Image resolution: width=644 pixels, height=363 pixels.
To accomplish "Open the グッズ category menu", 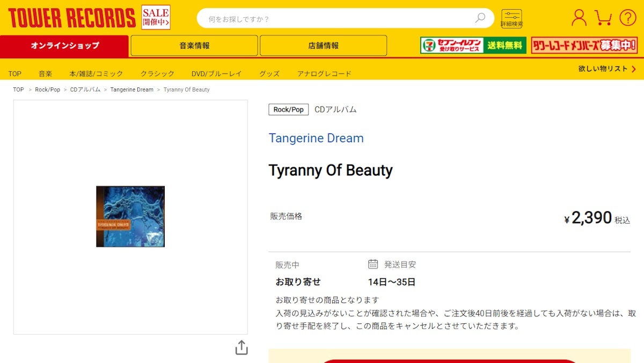I will 269,74.
